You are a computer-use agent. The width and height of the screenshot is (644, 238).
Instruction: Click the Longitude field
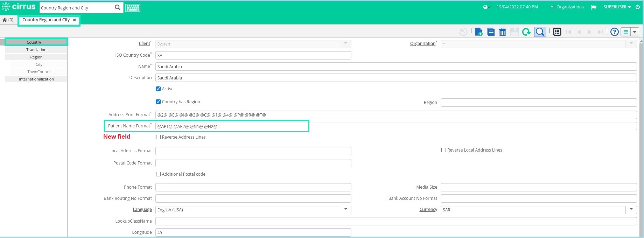253,232
